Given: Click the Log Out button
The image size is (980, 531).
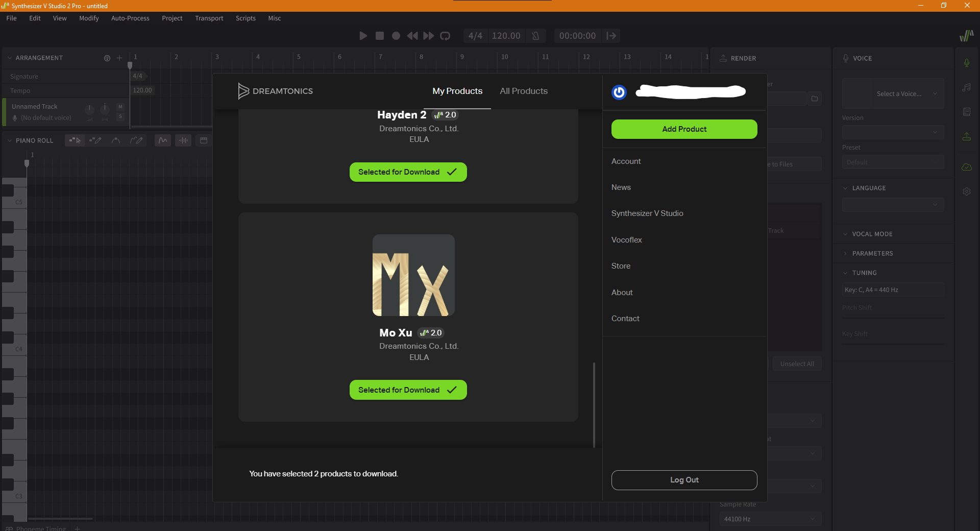Looking at the screenshot, I should click(684, 480).
